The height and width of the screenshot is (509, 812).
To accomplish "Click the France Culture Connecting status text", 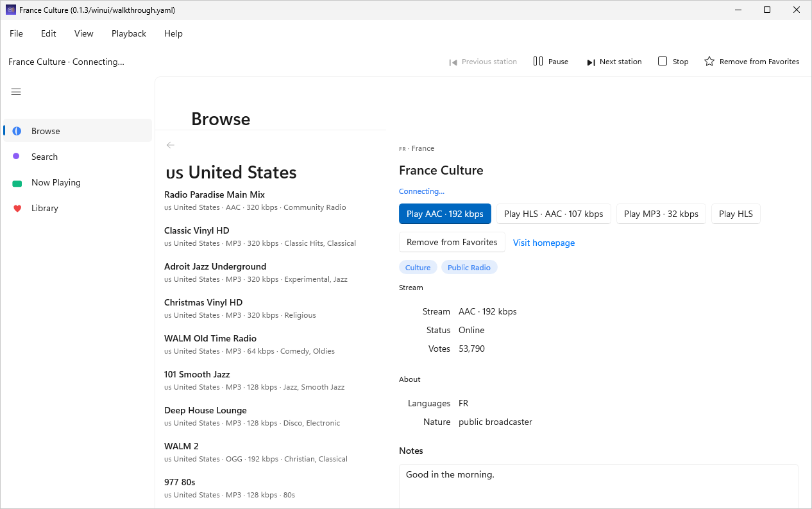I will pos(66,62).
